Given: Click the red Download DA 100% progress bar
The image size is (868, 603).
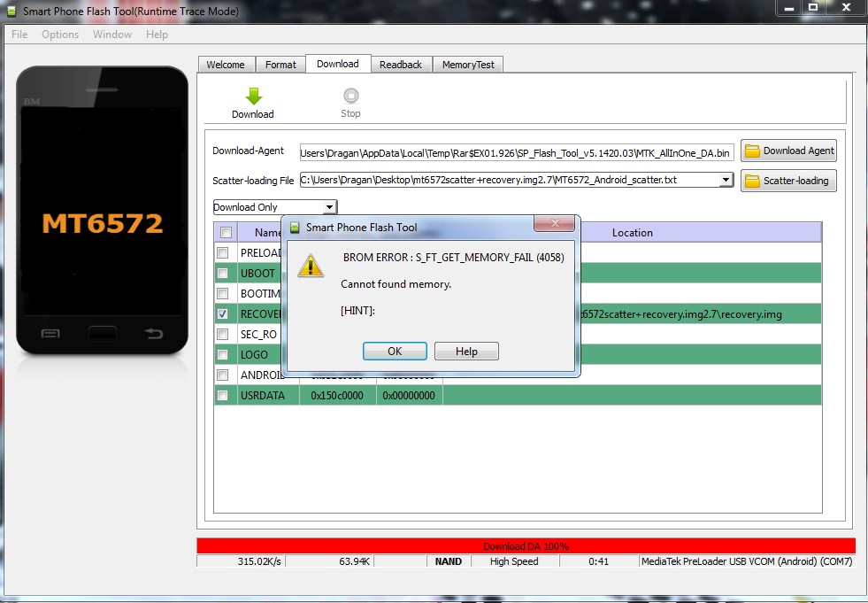Looking at the screenshot, I should coord(526,546).
